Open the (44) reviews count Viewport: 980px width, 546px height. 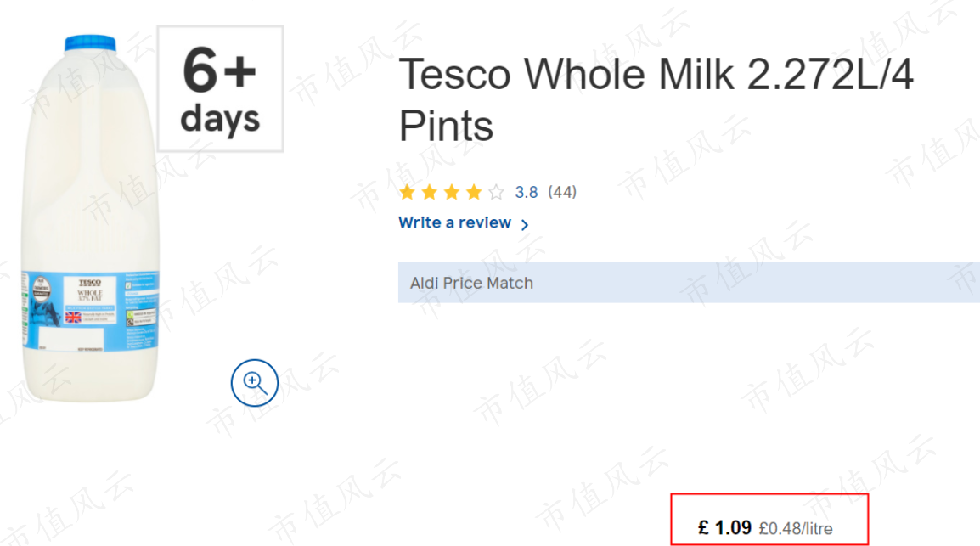[x=562, y=193]
